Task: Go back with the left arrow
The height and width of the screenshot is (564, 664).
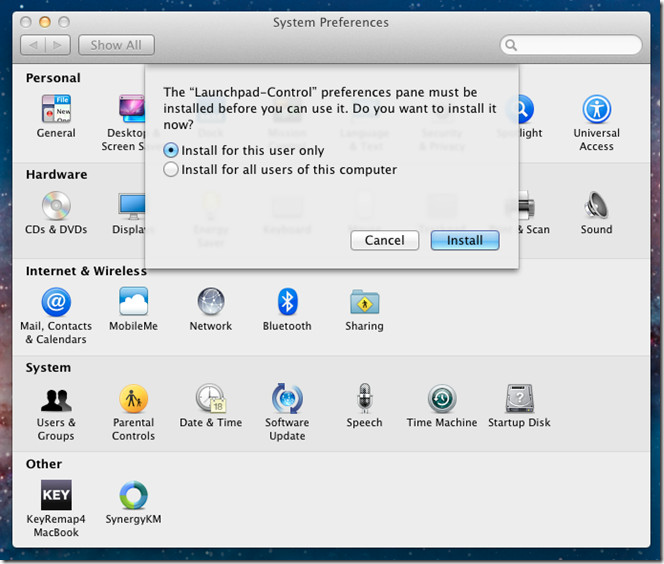Action: pyautogui.click(x=33, y=45)
